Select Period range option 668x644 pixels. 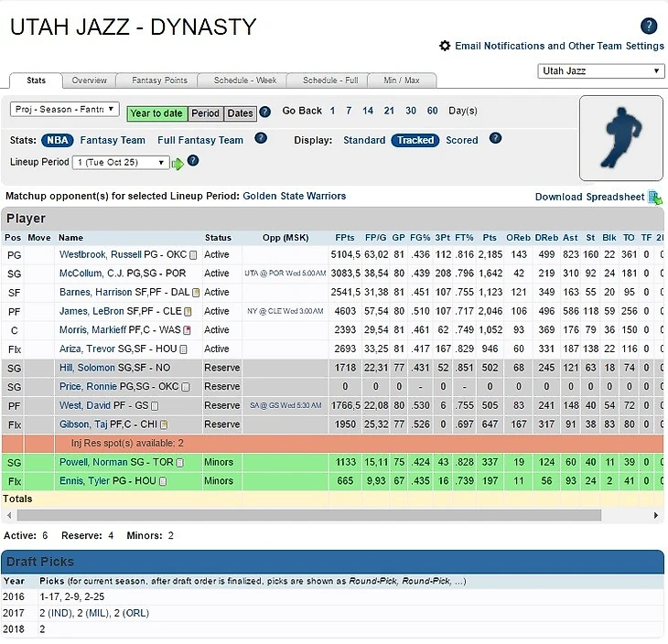pos(205,113)
